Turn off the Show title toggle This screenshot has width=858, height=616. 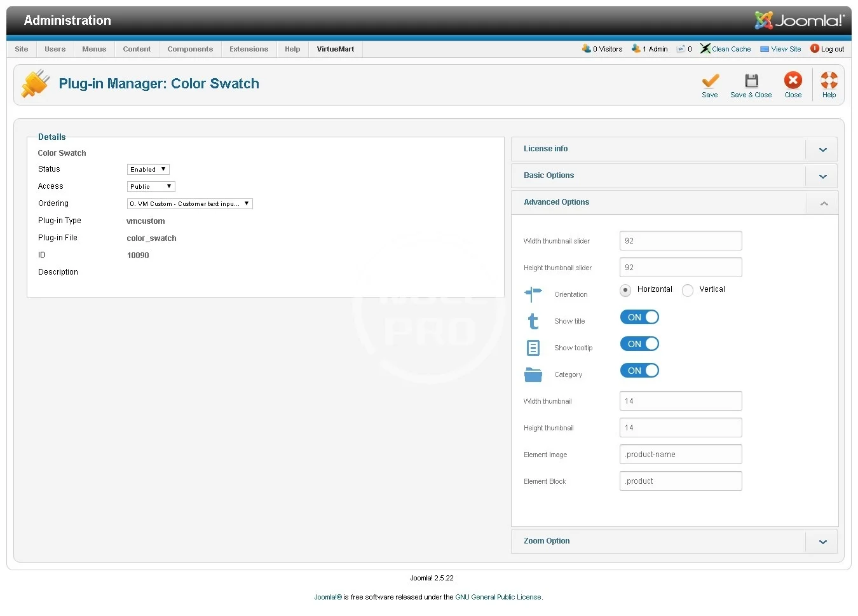[639, 317]
